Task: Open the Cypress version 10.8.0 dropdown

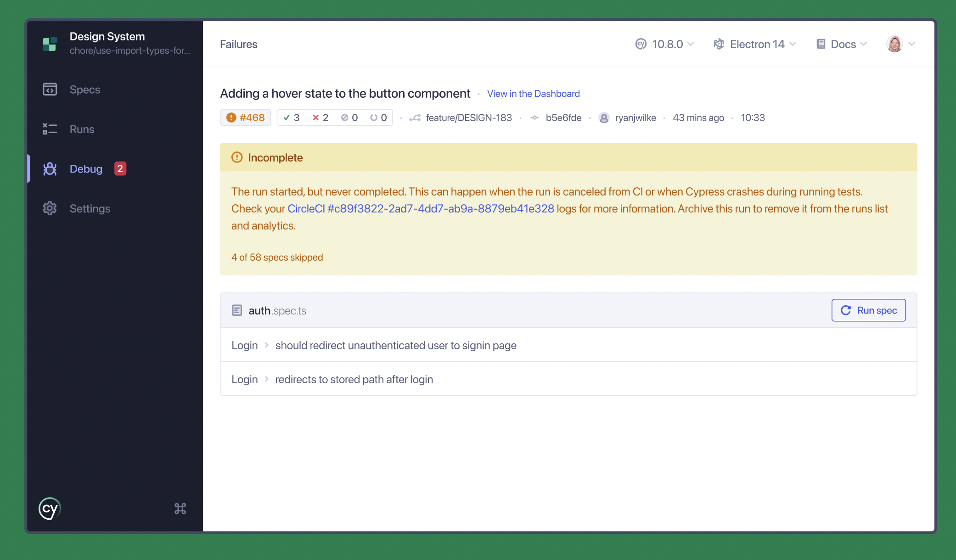Action: pos(664,44)
